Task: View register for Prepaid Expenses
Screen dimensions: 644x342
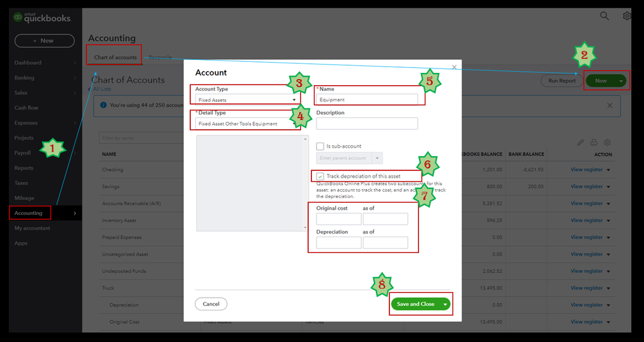Action: click(x=587, y=237)
